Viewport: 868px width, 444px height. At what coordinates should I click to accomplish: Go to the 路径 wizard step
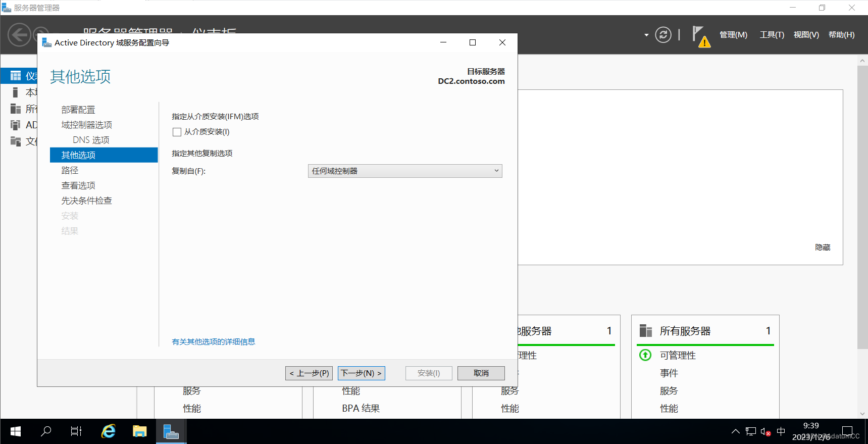tap(70, 170)
